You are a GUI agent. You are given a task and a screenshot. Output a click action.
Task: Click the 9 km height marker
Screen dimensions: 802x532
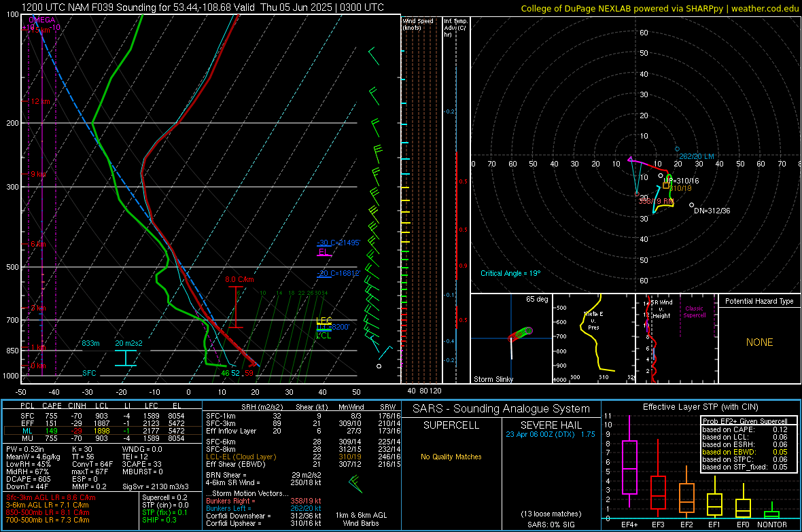(38, 174)
